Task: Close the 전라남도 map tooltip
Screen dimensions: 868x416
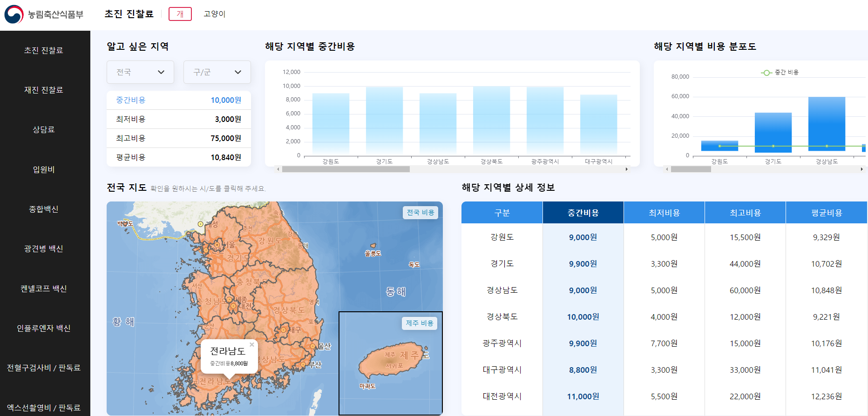Action: tap(252, 345)
